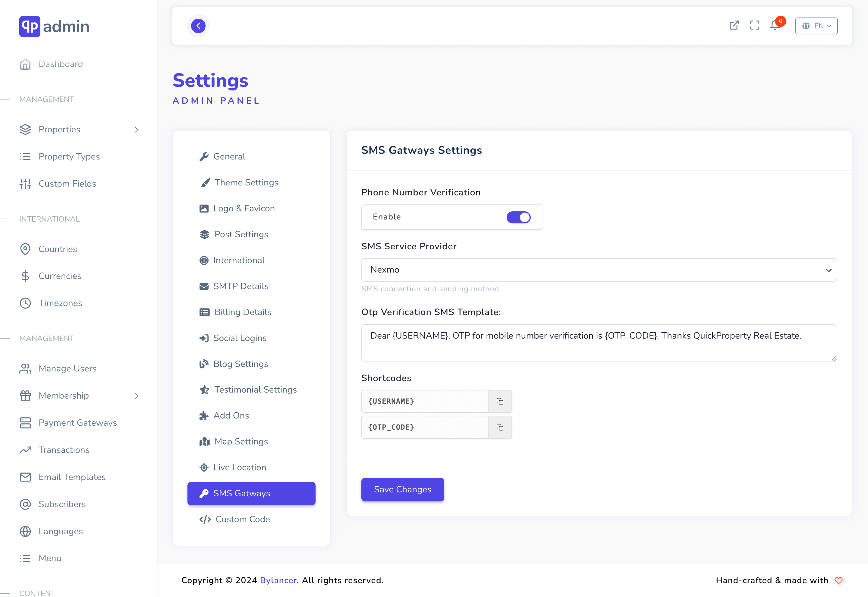This screenshot has width=868, height=597.
Task: Click the Subscribers at-sign icon
Action: (x=25, y=504)
